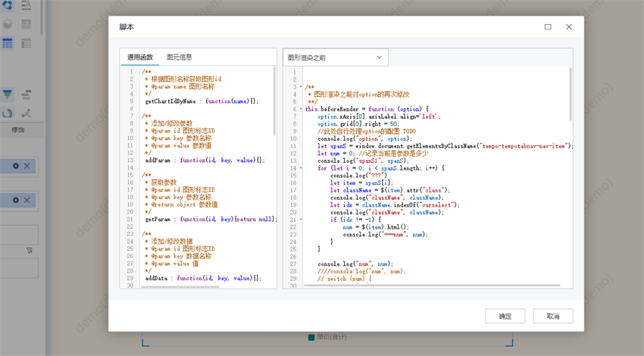Screen dimensions: 644x356
Task: Switch to the 图元信息 tab
Action: point(180,58)
